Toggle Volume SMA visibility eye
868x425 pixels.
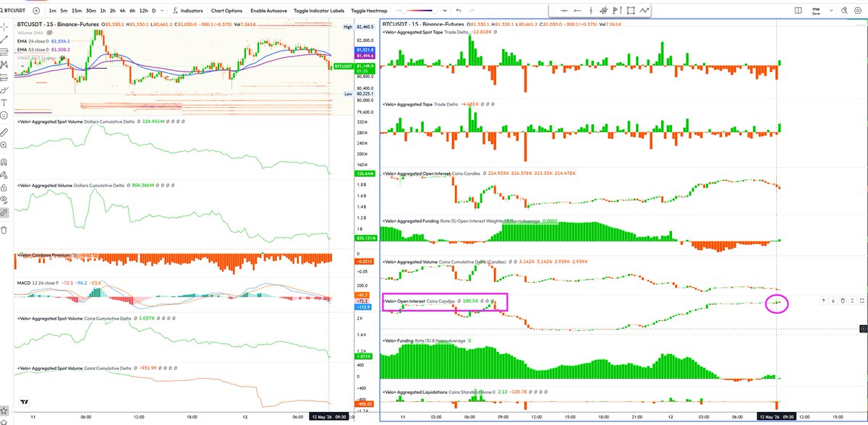[49, 33]
